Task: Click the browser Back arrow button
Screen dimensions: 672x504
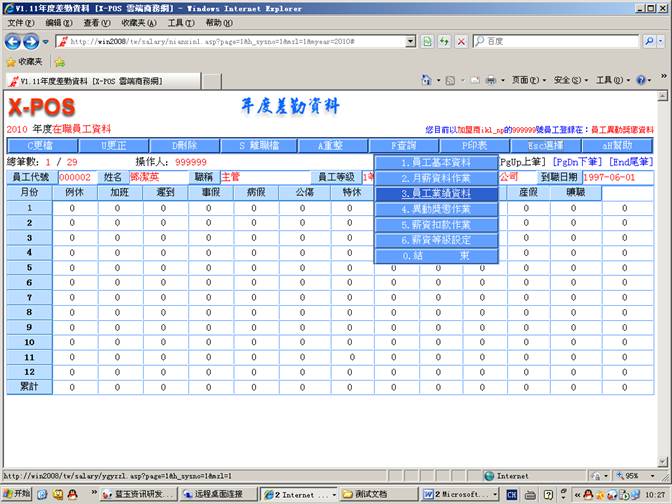Action: (x=13, y=41)
